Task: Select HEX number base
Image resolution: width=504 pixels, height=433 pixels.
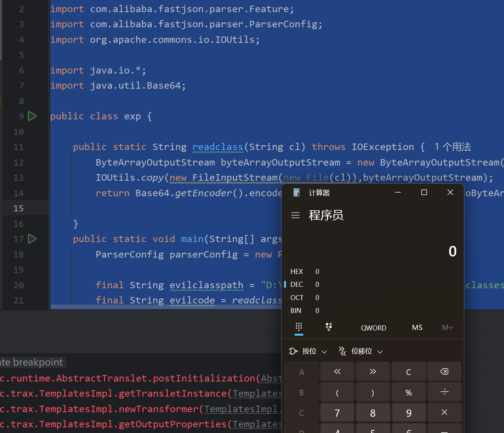Action: pyautogui.click(x=297, y=272)
